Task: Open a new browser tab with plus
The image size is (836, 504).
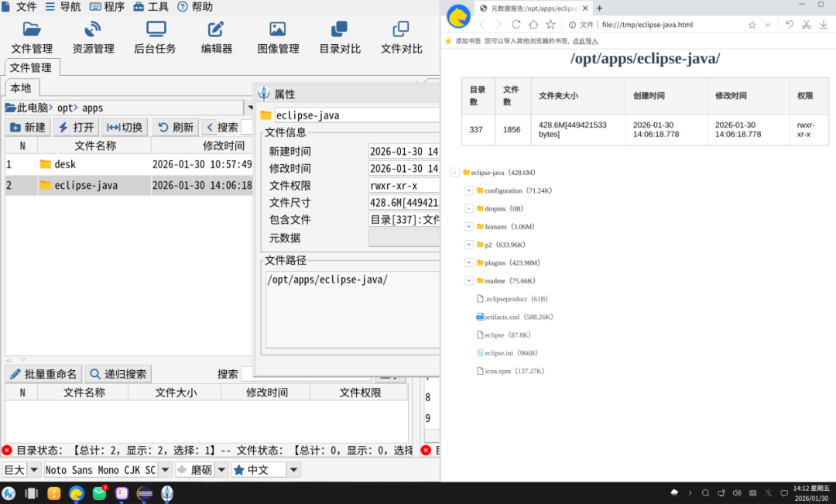Action: (x=599, y=8)
